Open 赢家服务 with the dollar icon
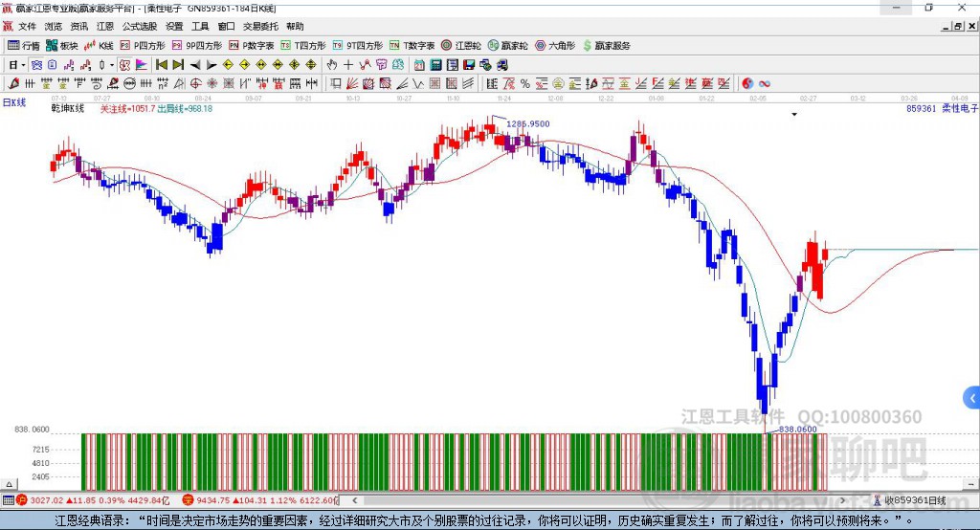The height and width of the screenshot is (530, 980). coord(606,46)
